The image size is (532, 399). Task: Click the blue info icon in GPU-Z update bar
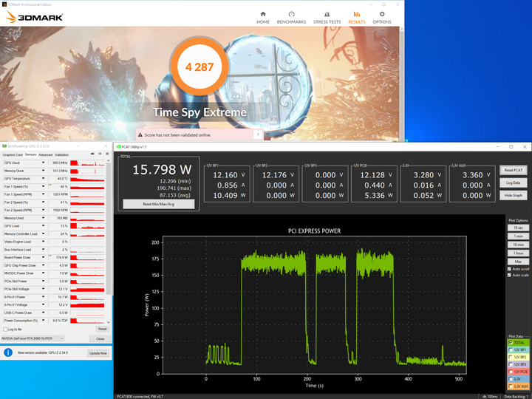(8, 352)
